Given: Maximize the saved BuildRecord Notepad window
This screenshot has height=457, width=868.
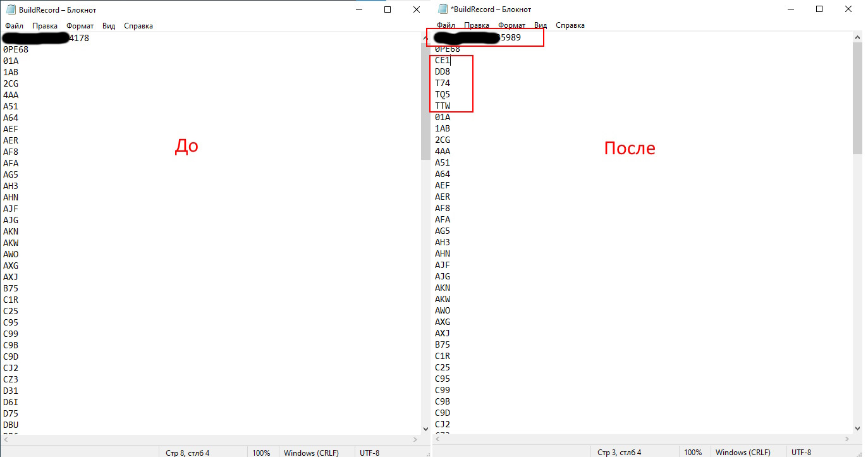Looking at the screenshot, I should point(388,9).
